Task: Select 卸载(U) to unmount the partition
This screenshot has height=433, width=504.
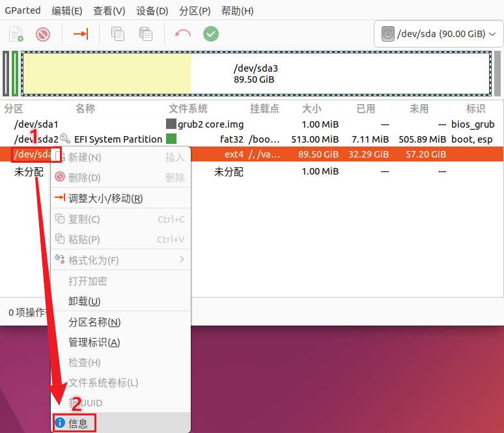Action: pyautogui.click(x=85, y=301)
